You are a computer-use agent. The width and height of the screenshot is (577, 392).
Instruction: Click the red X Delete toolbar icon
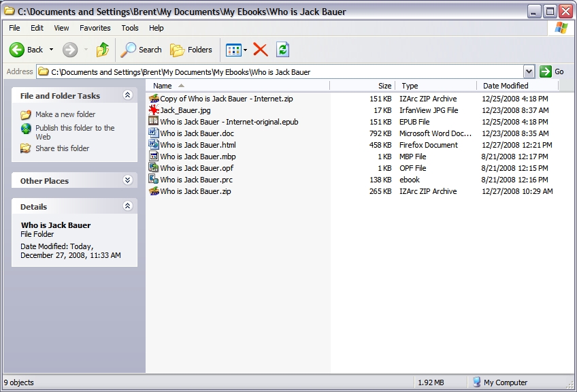pyautogui.click(x=261, y=50)
